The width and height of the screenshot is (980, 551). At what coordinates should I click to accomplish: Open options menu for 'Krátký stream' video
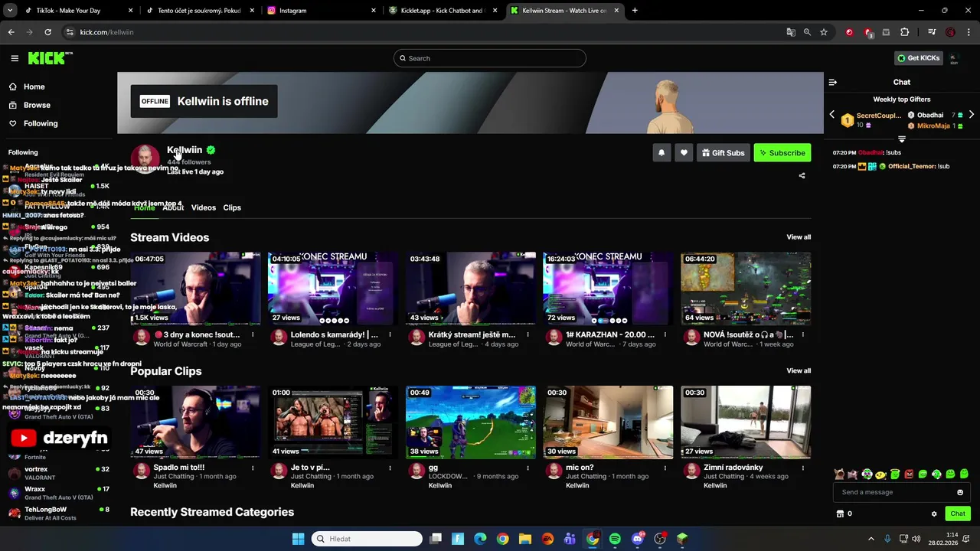coord(528,334)
